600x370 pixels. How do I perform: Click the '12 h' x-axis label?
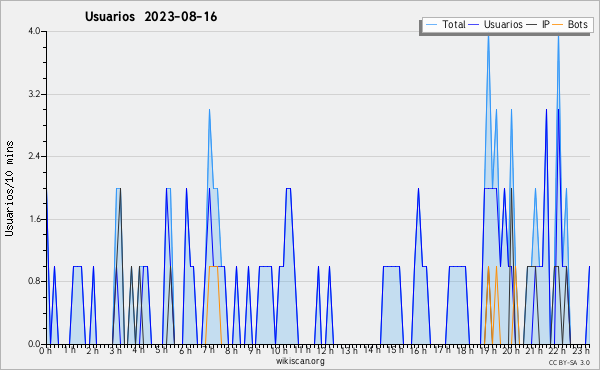(x=325, y=351)
